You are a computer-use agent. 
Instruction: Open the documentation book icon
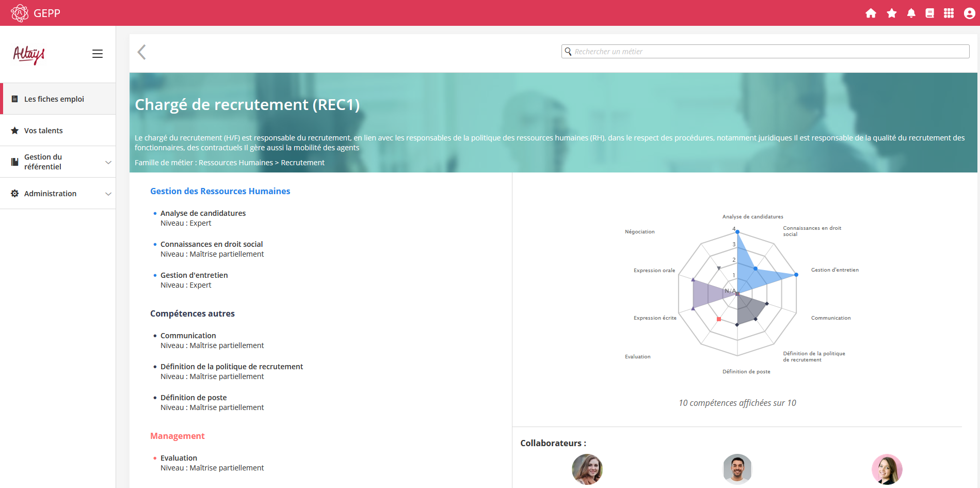click(x=929, y=13)
